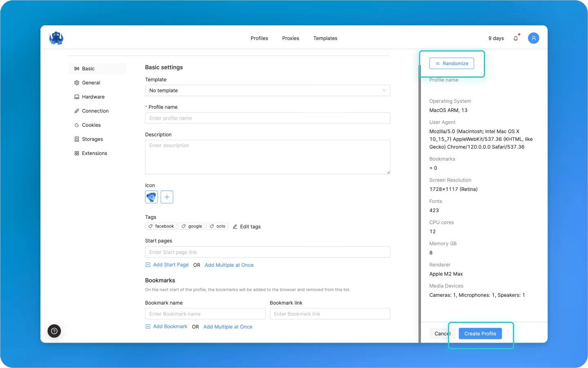The image size is (588, 368).
Task: Click the Create Profile button
Action: point(480,333)
